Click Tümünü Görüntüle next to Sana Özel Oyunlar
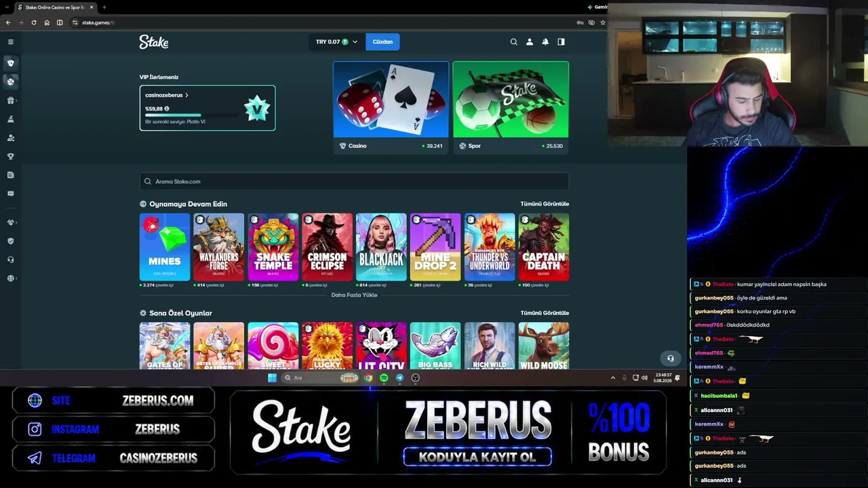This screenshot has height=488, width=868. point(545,313)
